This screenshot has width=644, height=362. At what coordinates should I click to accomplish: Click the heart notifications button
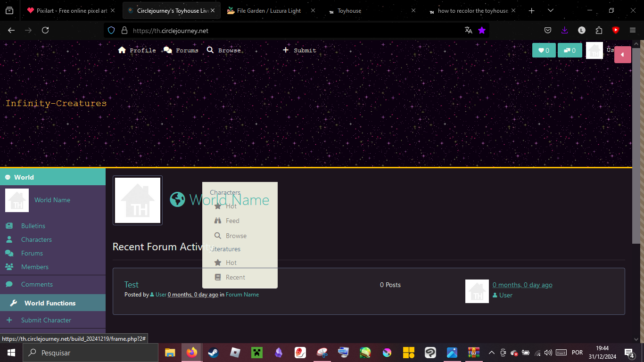click(x=544, y=50)
